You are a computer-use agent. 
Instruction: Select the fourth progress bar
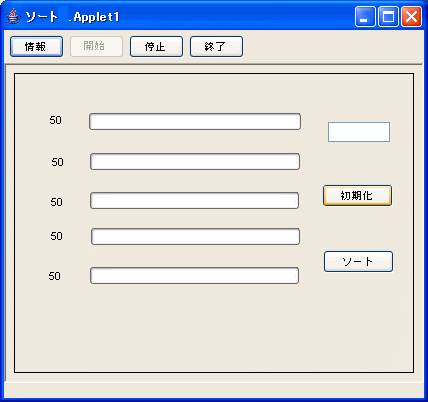[195, 236]
